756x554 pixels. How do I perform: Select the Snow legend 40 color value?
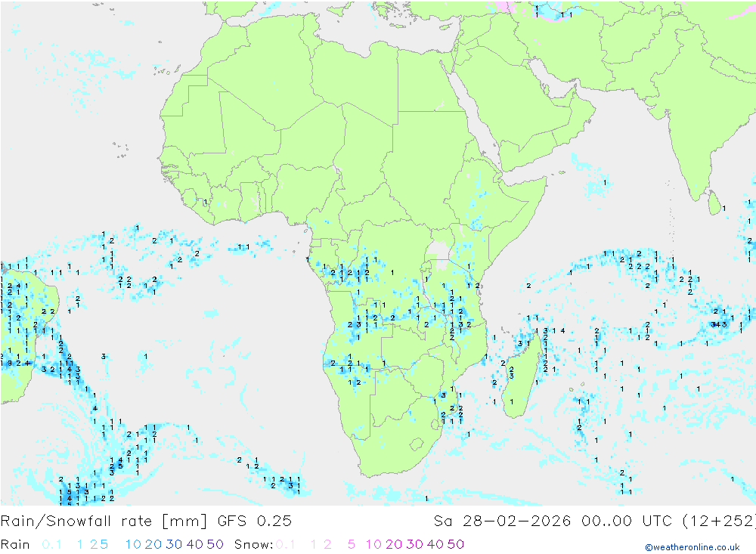click(435, 544)
